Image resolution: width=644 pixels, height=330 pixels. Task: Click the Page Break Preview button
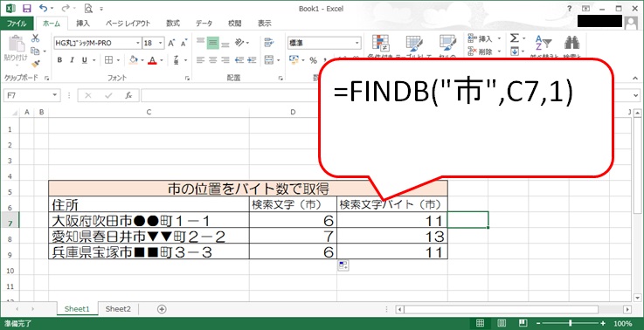point(523,323)
